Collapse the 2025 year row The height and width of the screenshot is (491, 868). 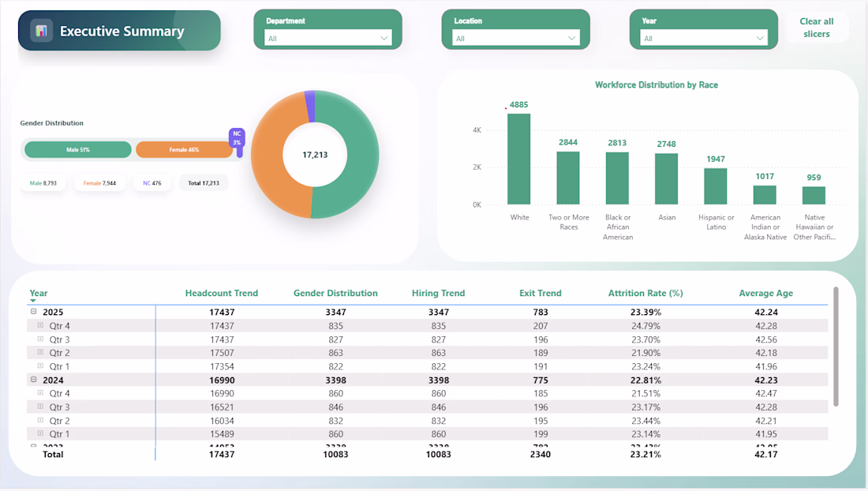click(x=34, y=312)
